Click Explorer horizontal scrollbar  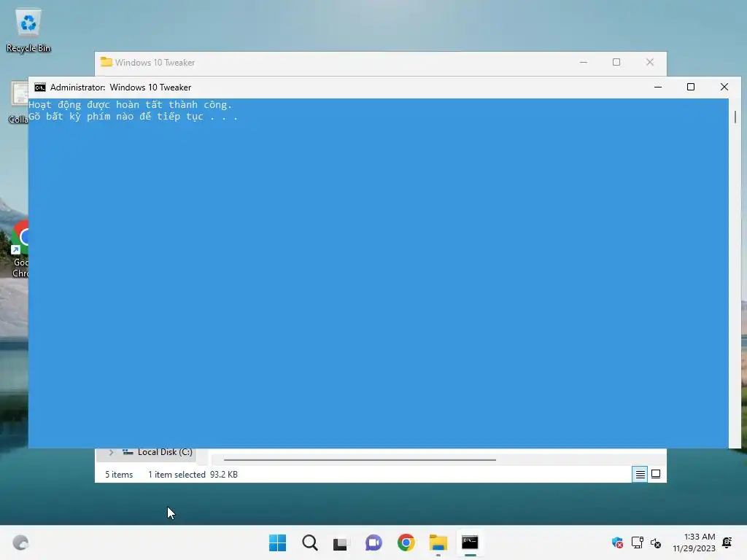pyautogui.click(x=360, y=460)
